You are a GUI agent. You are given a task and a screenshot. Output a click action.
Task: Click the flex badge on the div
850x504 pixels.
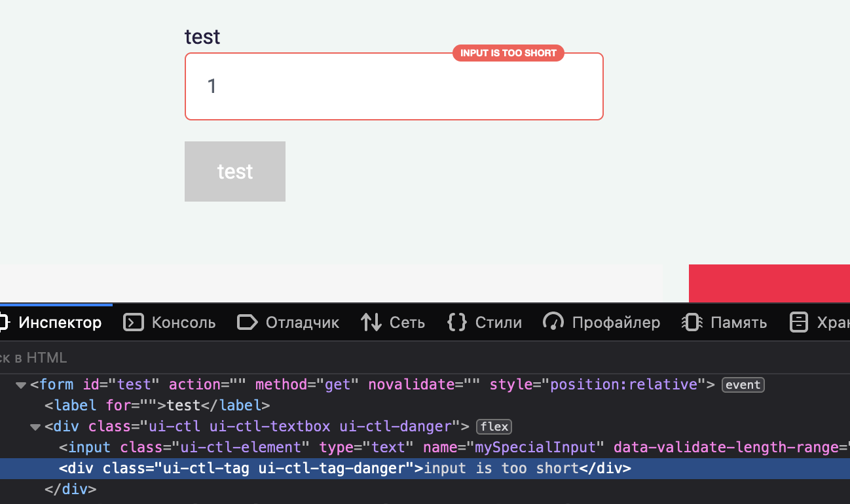(x=494, y=427)
